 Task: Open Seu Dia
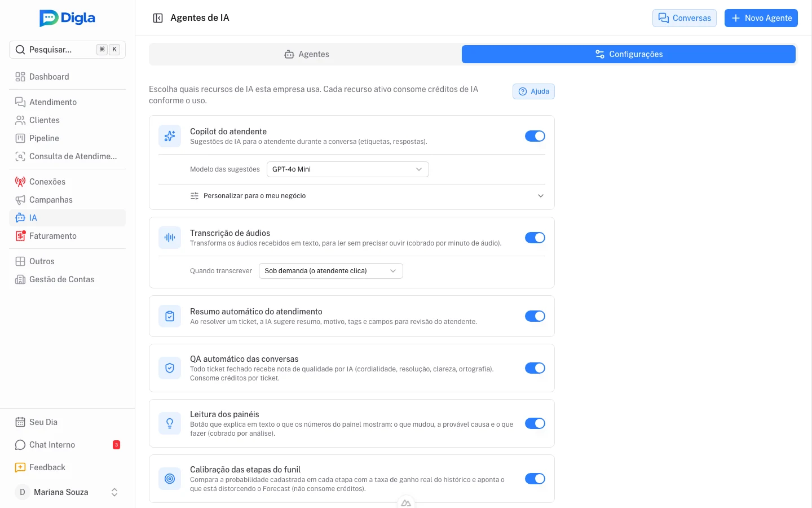point(67,422)
